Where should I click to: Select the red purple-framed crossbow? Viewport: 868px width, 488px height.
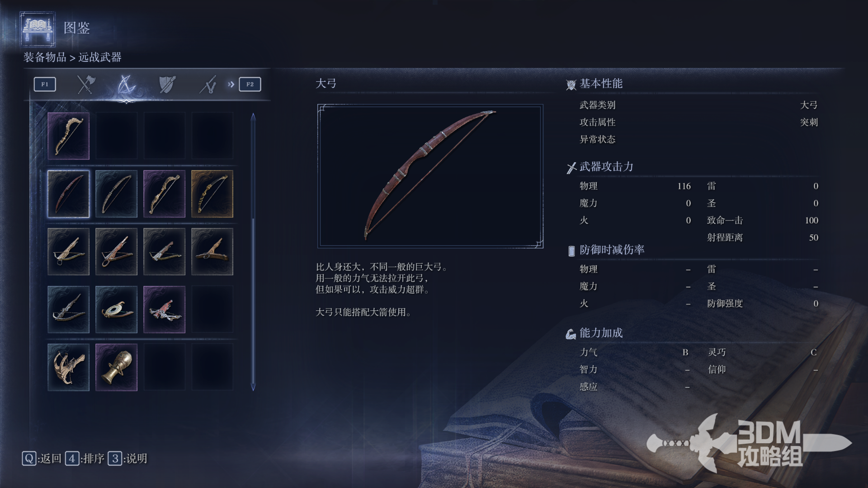pos(165,310)
